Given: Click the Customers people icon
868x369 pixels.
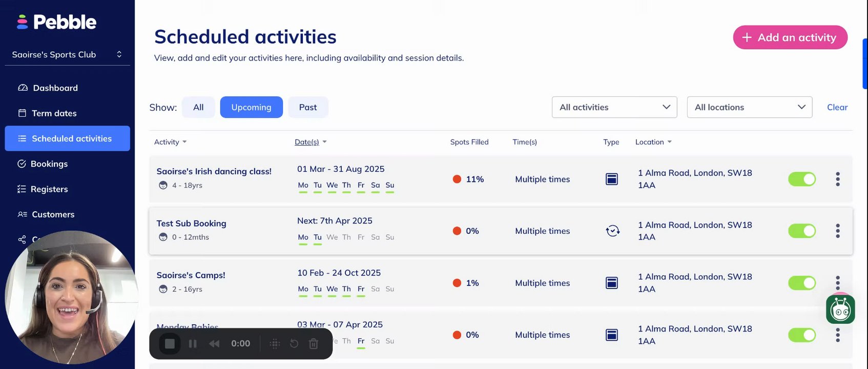Looking at the screenshot, I should pyautogui.click(x=22, y=214).
